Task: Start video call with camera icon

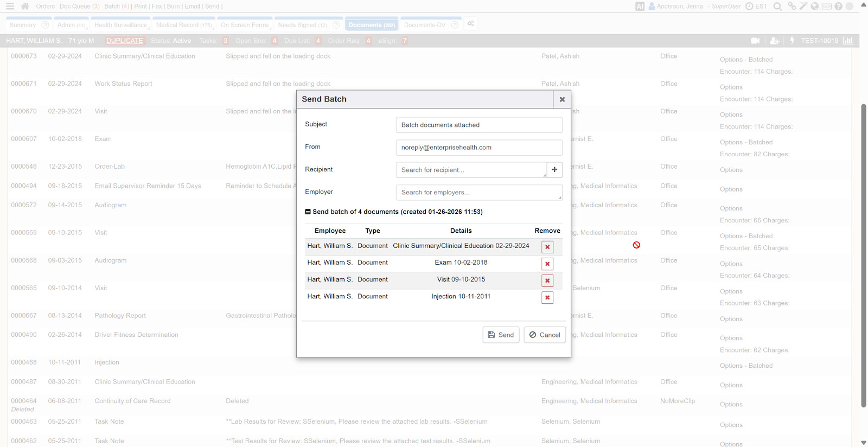Action: pos(755,41)
